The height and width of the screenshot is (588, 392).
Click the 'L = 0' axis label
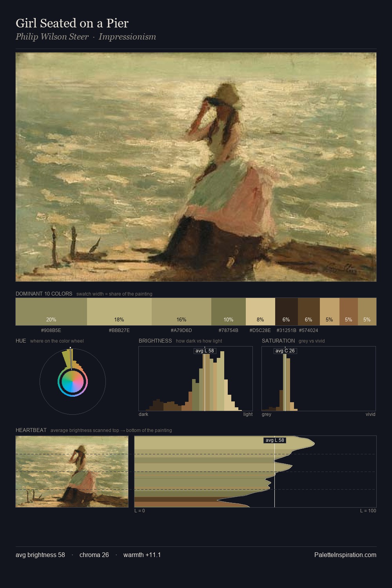pyautogui.click(x=140, y=511)
